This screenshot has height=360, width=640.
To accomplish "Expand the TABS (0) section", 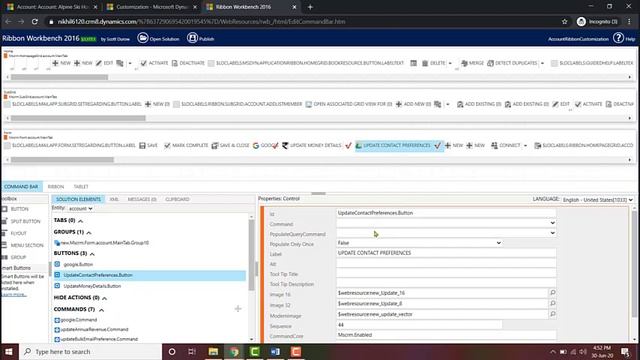I will [x=80, y=221].
